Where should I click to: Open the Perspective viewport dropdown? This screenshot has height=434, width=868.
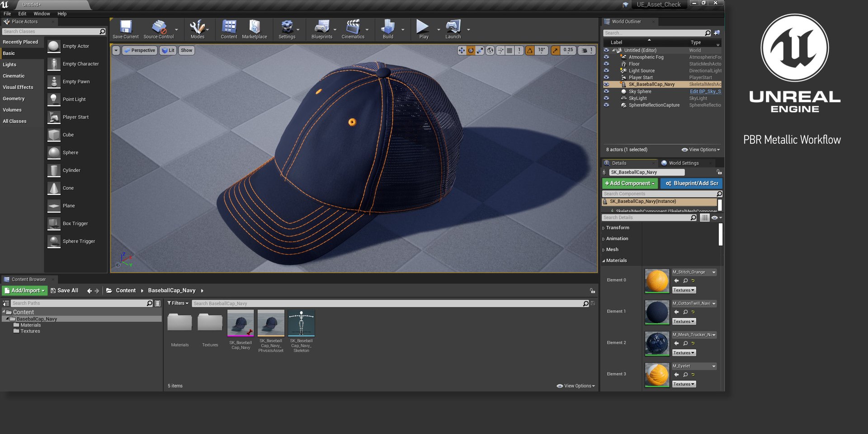[x=140, y=50]
